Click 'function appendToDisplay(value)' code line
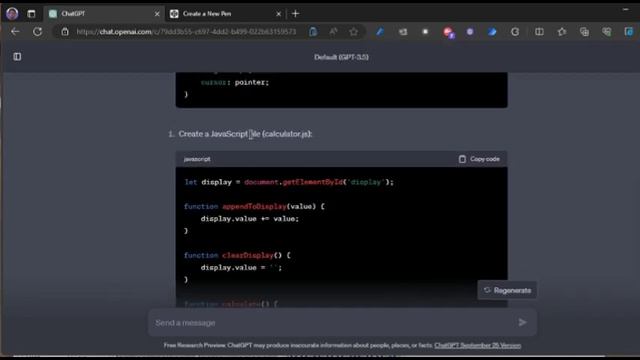The width and height of the screenshot is (640, 360). [x=254, y=207]
